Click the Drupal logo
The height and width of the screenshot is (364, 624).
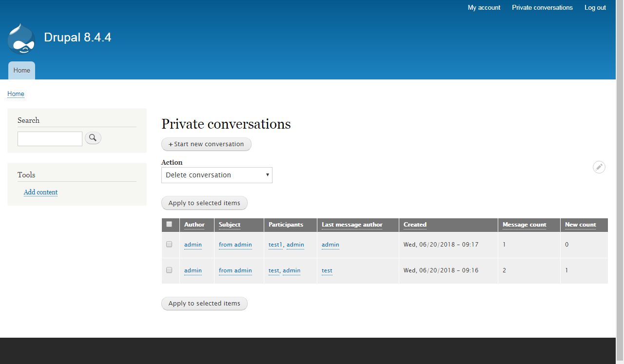click(20, 38)
